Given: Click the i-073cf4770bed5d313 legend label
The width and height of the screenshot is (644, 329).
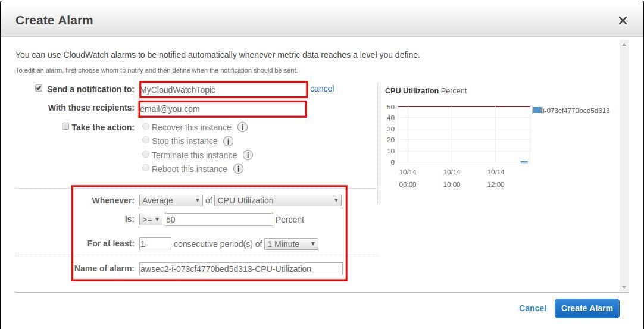Looking at the screenshot, I should [576, 111].
